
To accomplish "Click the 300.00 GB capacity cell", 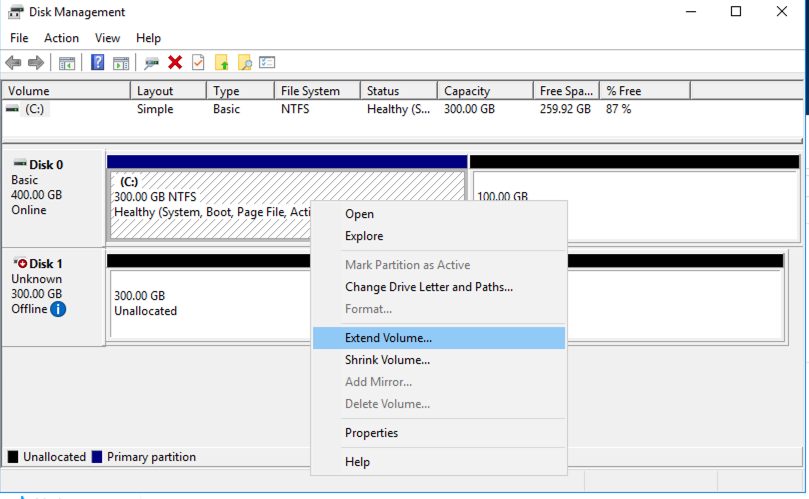I will point(469,109).
